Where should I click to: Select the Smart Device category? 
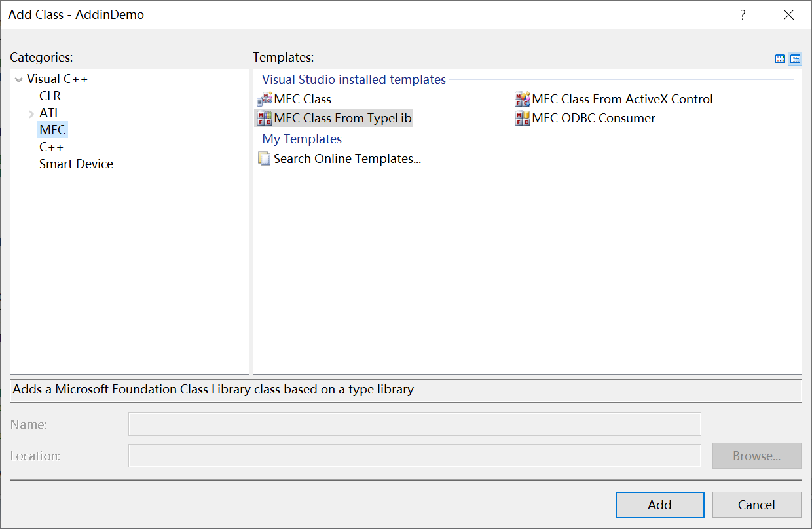pyautogui.click(x=76, y=164)
